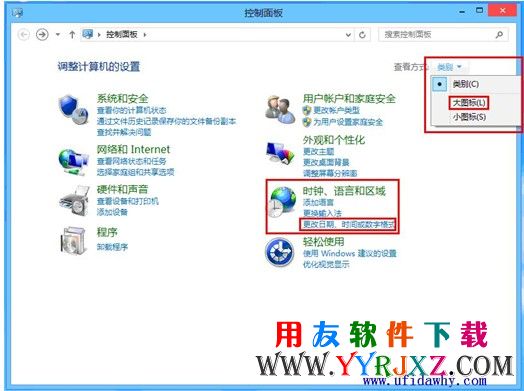
Task: Expand arrow after 控制面板 breadcrumb
Action: click(145, 34)
